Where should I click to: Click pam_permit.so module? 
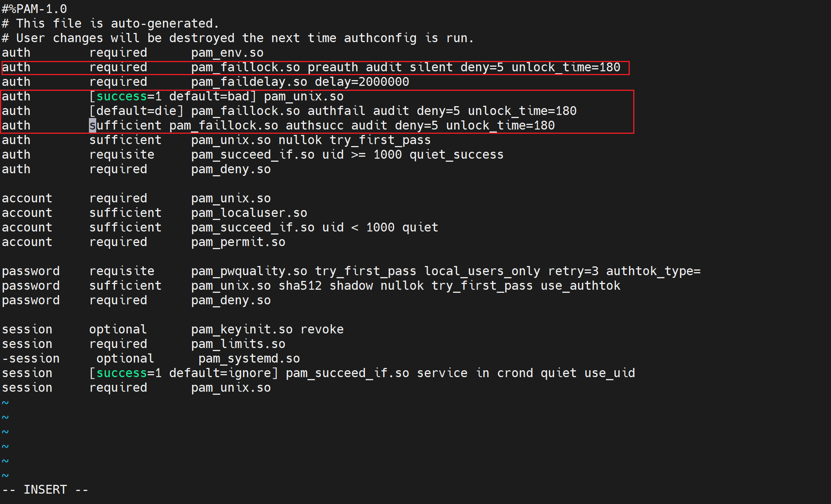(238, 242)
